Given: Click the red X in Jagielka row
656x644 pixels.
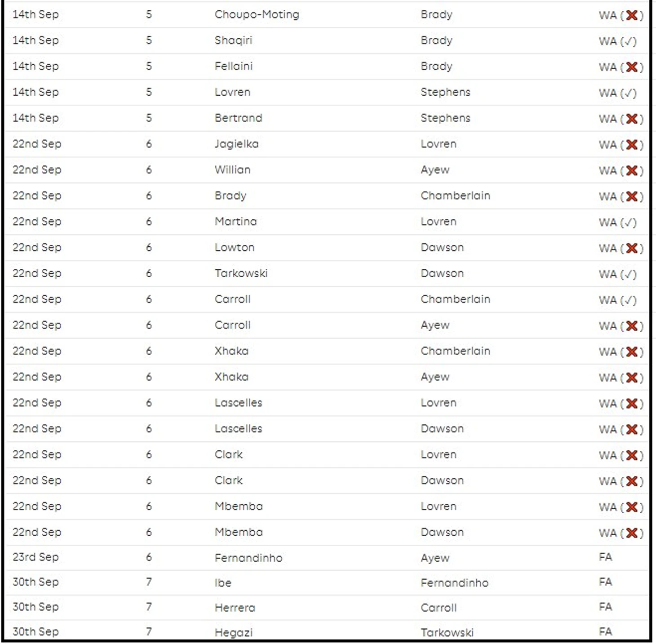Looking at the screenshot, I should pyautogui.click(x=632, y=145).
